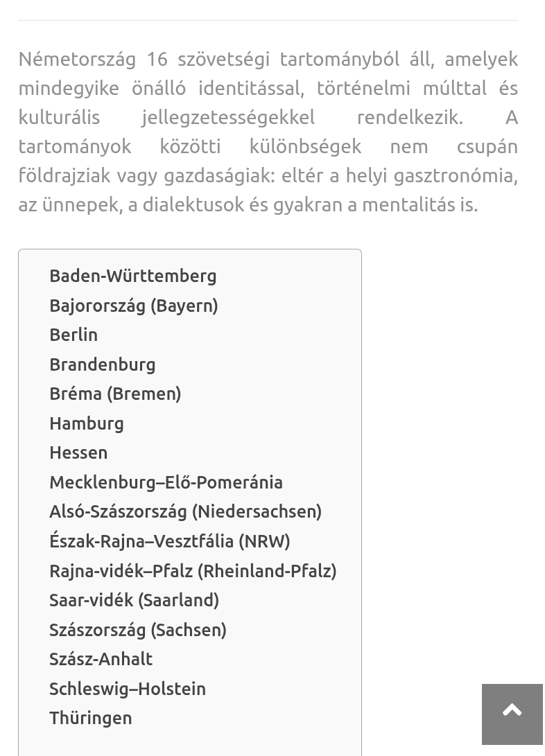
Task: Open the Bajorország (Bayern) link
Action: click(x=134, y=306)
